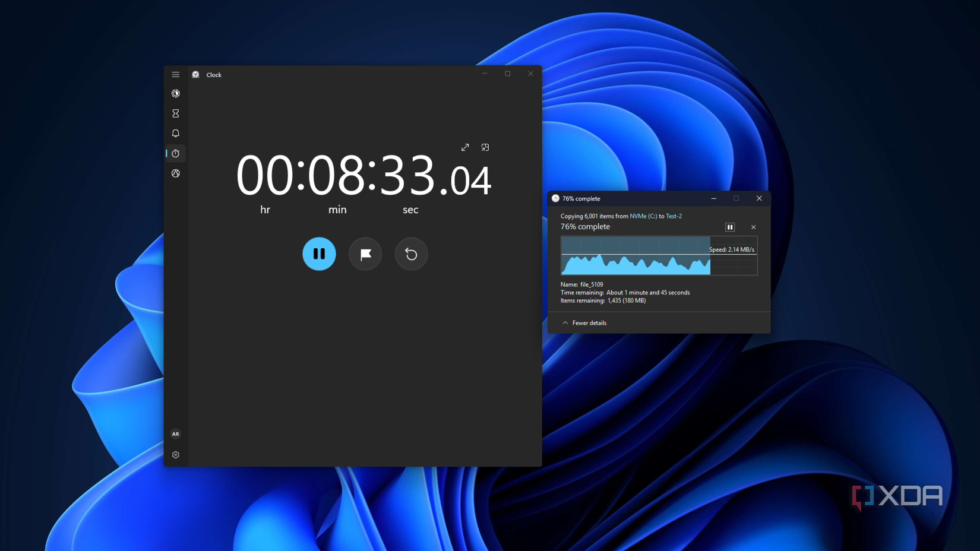Screen dimensions: 980x551
Task: Collapse with Fewer details
Action: tap(584, 323)
